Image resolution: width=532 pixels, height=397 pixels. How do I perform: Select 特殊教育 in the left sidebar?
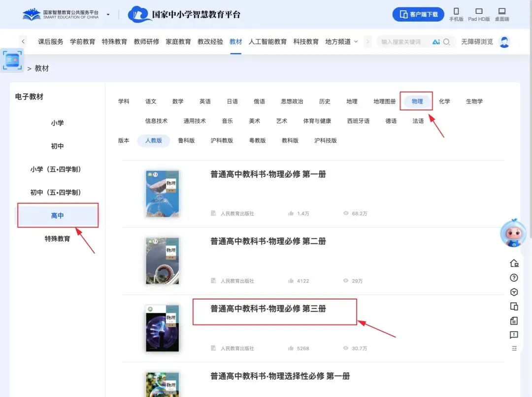point(57,238)
